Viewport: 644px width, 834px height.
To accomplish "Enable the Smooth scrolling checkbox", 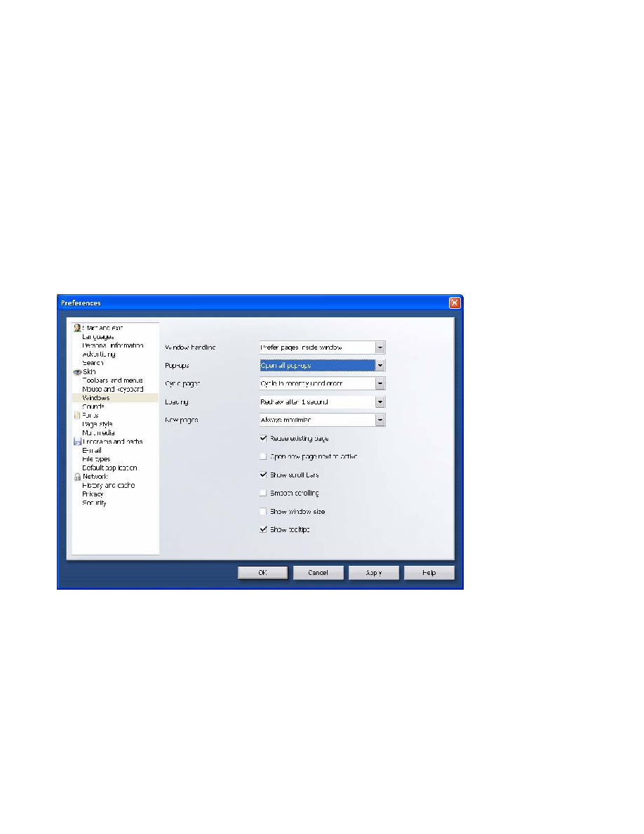I will (263, 493).
